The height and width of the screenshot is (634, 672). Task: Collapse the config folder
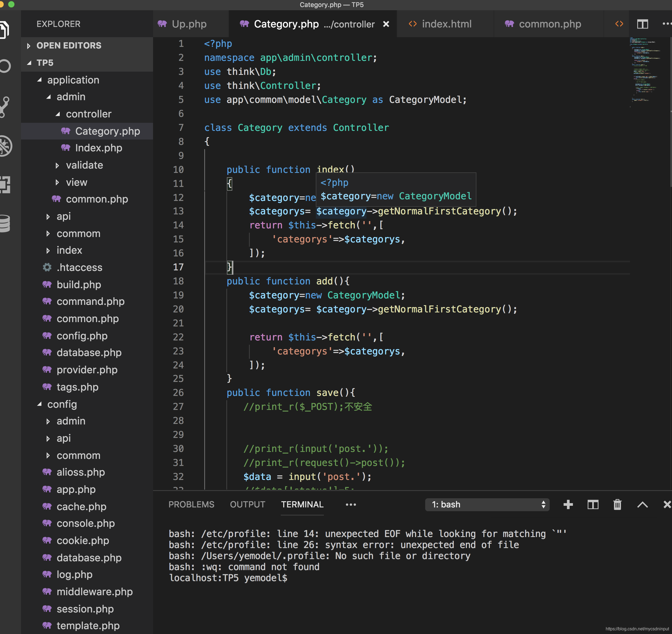[62, 404]
